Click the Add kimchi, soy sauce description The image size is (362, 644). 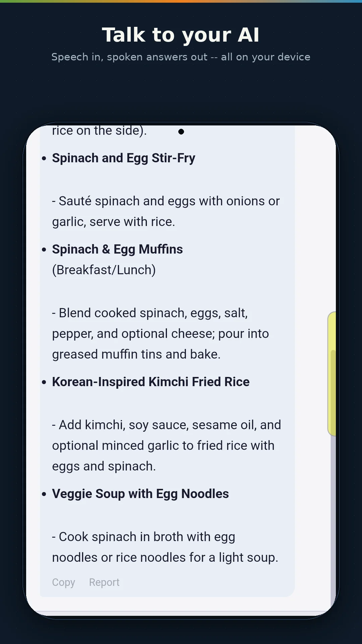[167, 445]
